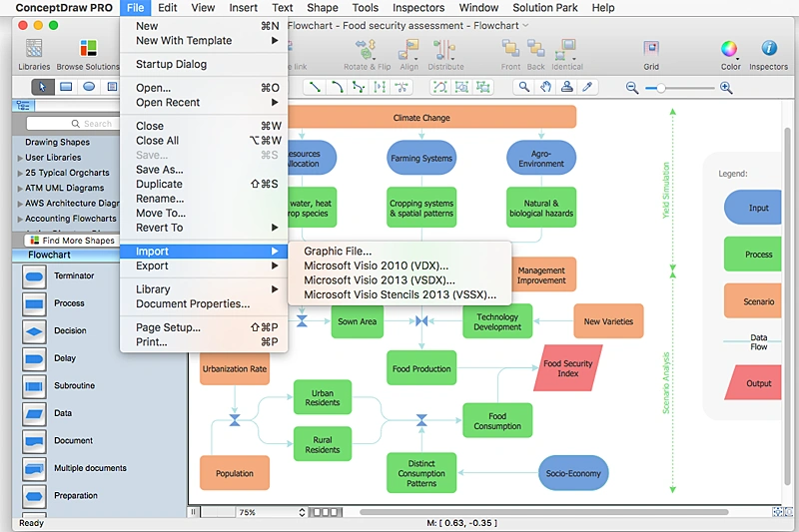Choose Microsoft Visio 2013 (VSDX) import
799x532 pixels.
(376, 280)
